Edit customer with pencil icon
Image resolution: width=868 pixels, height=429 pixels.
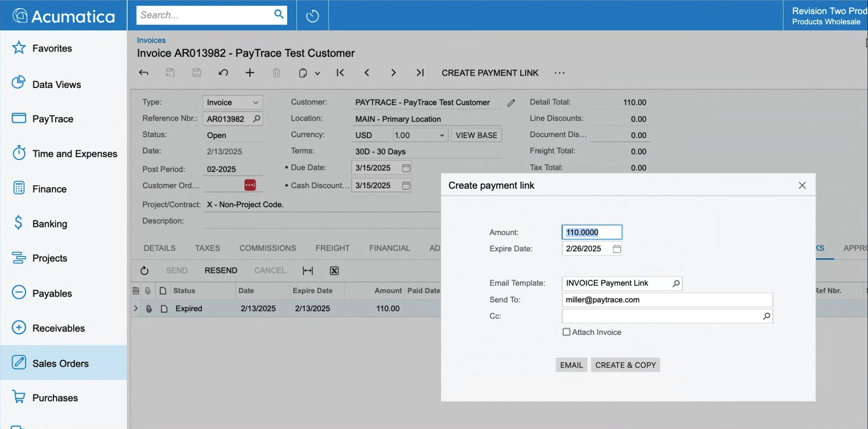(511, 103)
